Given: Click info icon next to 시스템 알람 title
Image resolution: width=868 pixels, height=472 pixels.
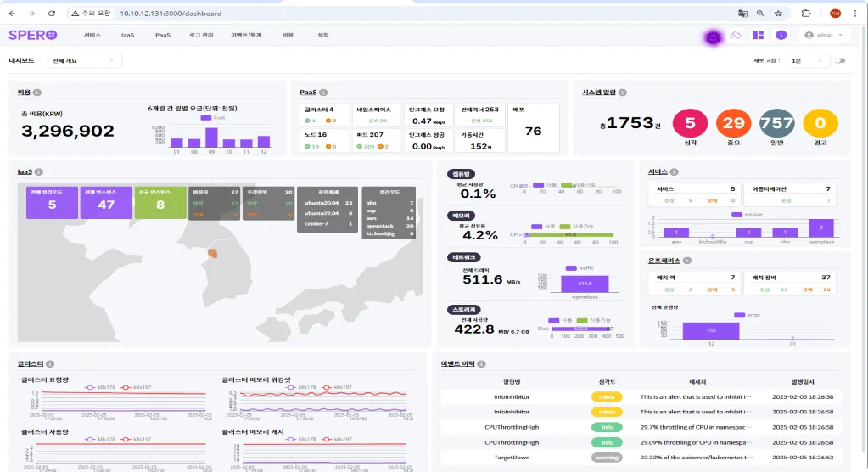Looking at the screenshot, I should [623, 93].
